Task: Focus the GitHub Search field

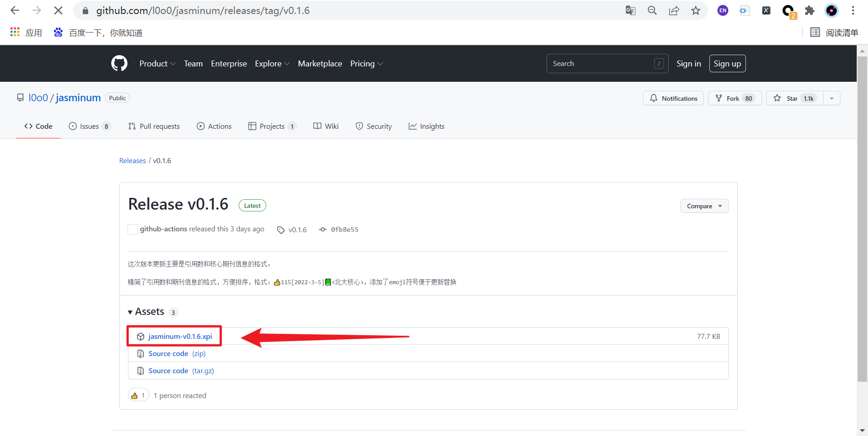Action: point(607,64)
